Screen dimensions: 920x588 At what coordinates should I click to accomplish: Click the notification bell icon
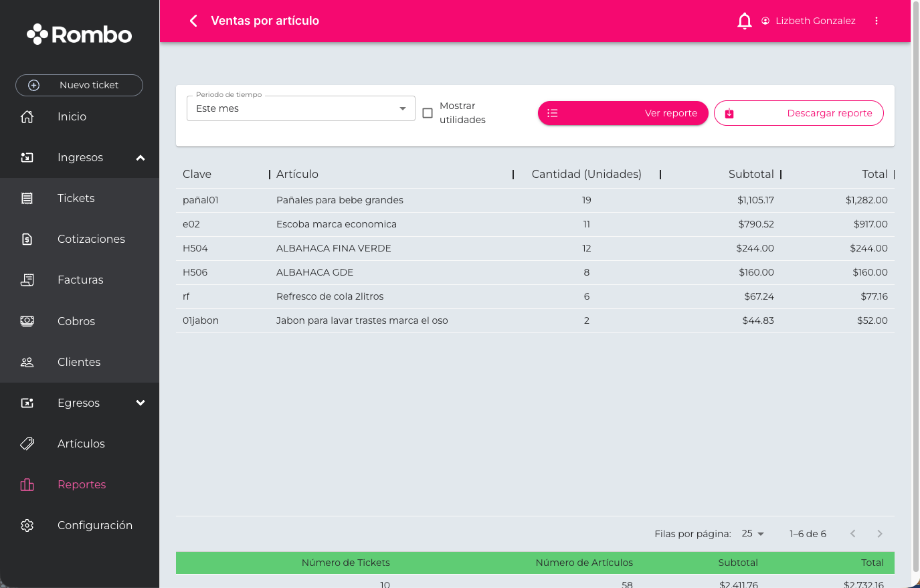point(744,21)
